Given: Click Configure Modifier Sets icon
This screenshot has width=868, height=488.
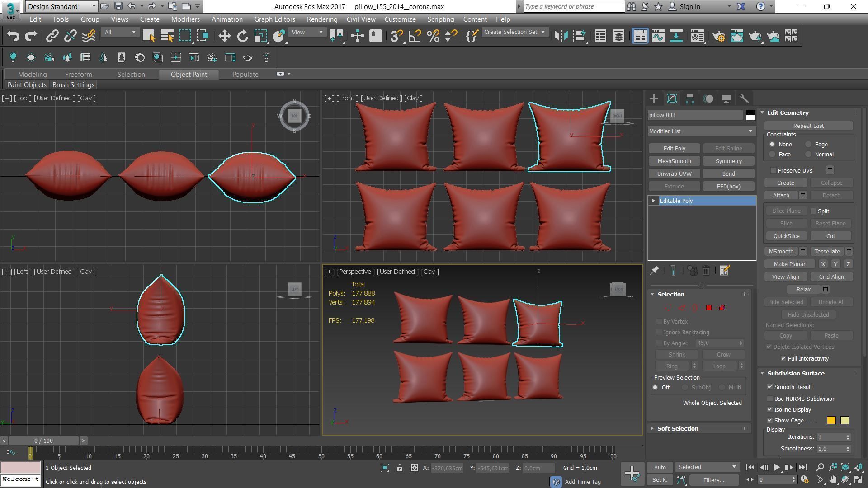Looking at the screenshot, I should pyautogui.click(x=724, y=271).
